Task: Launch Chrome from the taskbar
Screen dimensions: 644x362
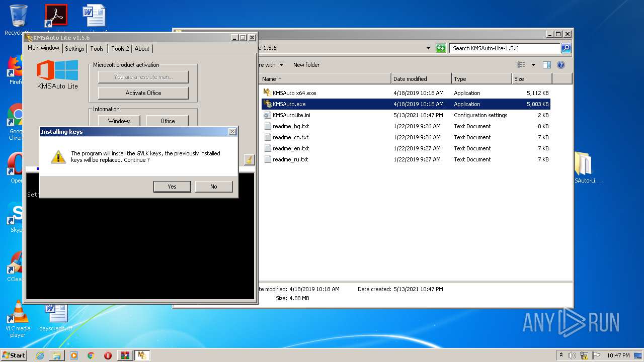Action: [x=91, y=355]
